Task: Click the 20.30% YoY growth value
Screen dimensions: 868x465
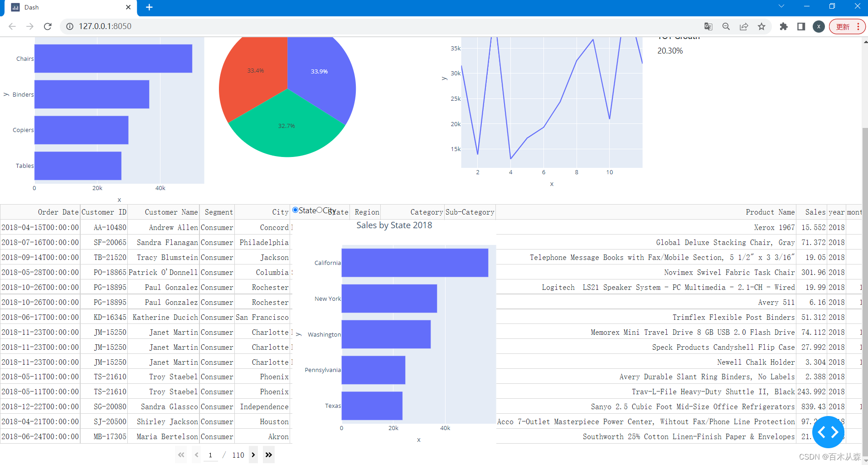Action: [x=670, y=51]
